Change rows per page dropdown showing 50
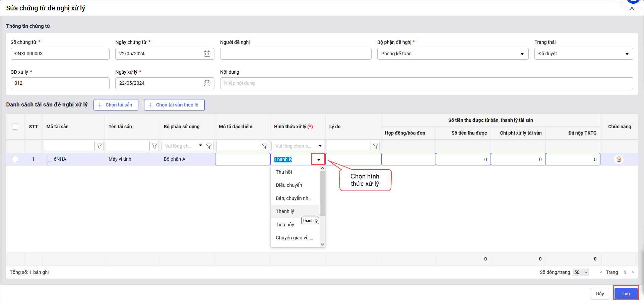This screenshot has width=644, height=303. 581,272
